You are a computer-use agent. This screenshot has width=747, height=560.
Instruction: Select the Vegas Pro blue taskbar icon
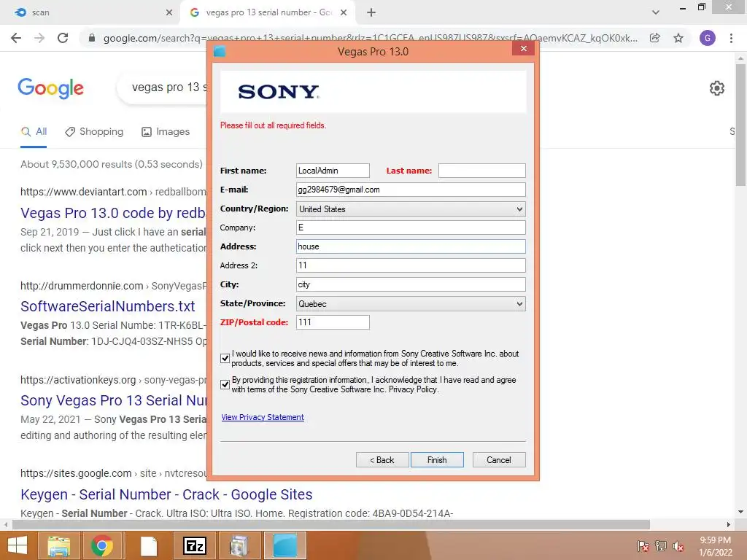(285, 545)
